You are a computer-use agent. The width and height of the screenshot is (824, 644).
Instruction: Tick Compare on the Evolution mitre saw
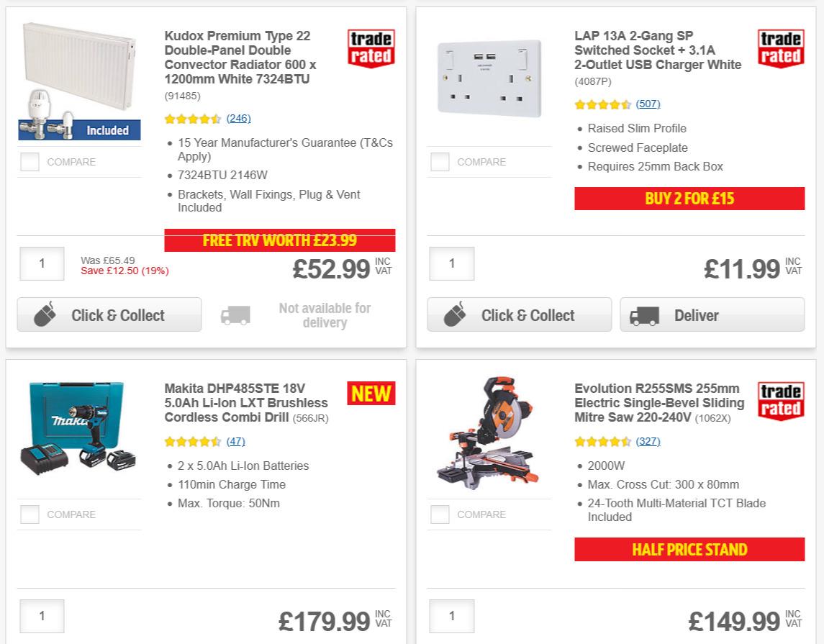[440, 514]
